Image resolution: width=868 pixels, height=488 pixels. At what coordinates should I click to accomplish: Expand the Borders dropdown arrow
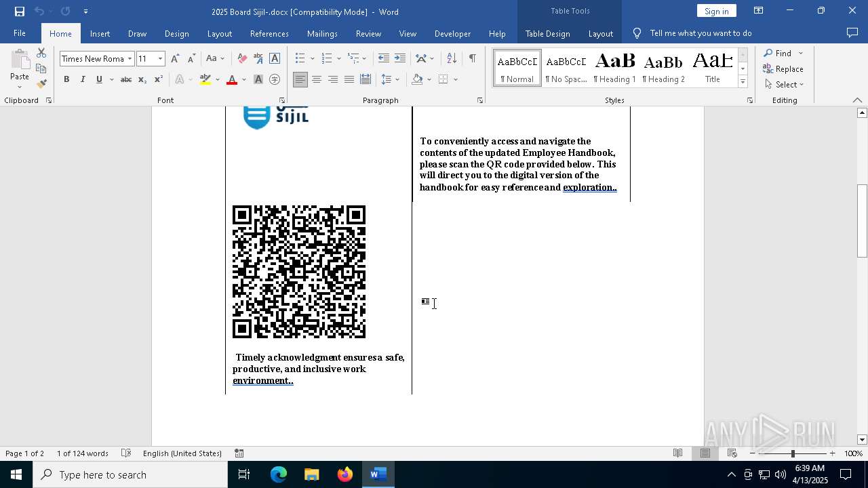[x=456, y=80]
